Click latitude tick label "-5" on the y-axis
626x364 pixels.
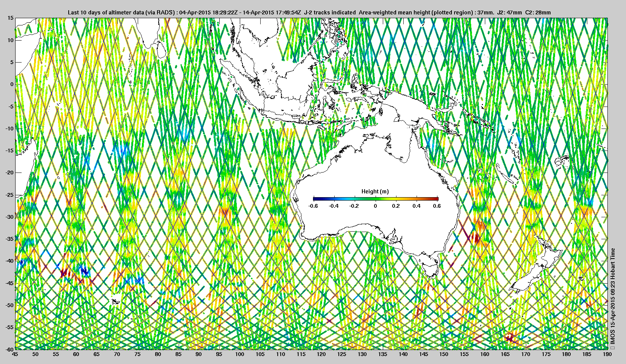point(11,107)
